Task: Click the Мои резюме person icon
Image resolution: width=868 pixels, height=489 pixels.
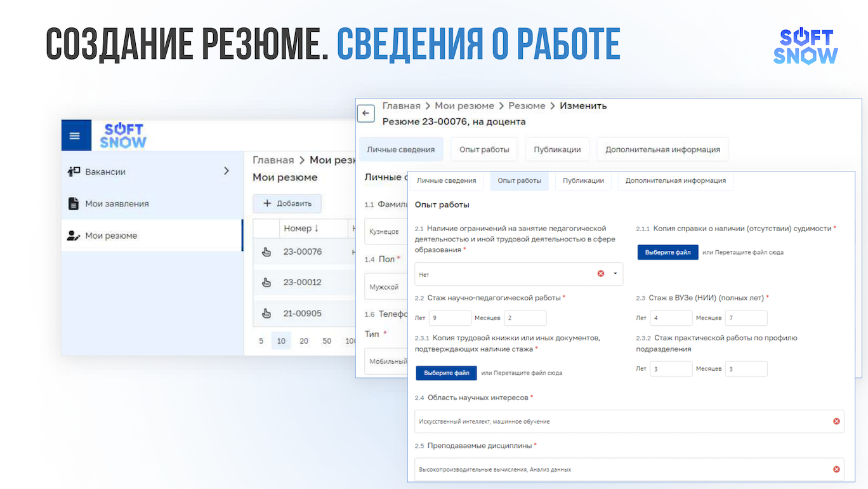Action: click(x=74, y=236)
